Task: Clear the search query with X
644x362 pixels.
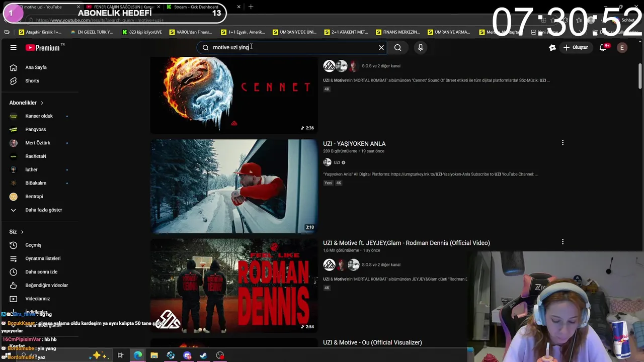Action: pyautogui.click(x=381, y=47)
